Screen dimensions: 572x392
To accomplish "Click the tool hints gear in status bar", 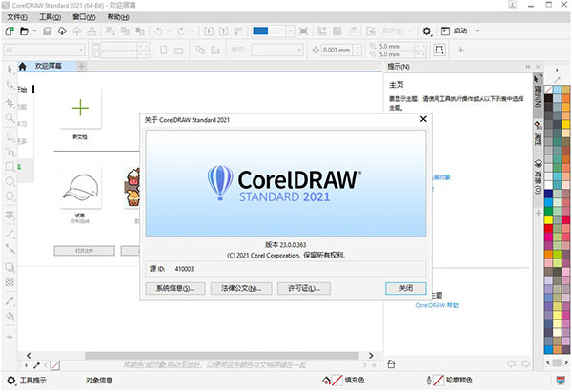I will point(11,381).
